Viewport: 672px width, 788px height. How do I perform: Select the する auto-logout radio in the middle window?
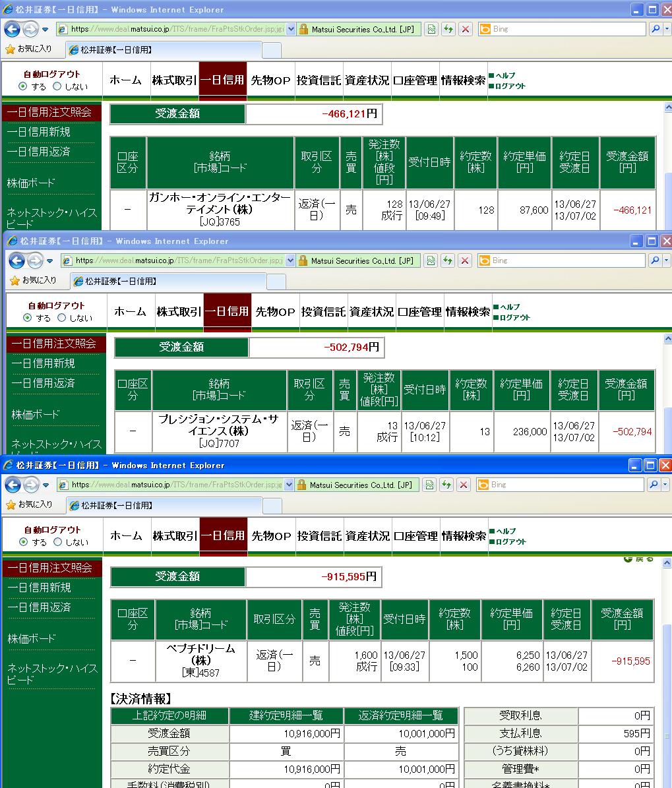(28, 318)
